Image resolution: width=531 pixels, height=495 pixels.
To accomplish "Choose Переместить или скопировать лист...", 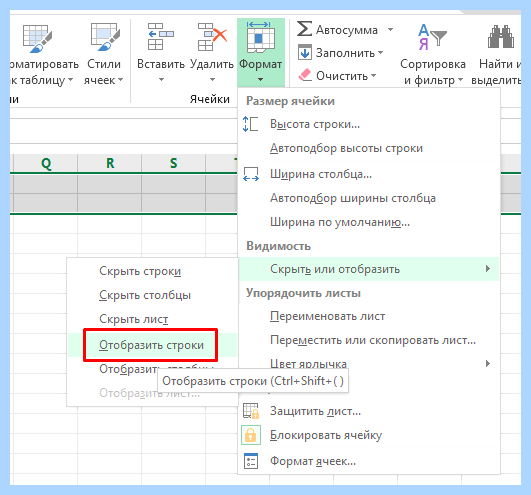I will 369,340.
